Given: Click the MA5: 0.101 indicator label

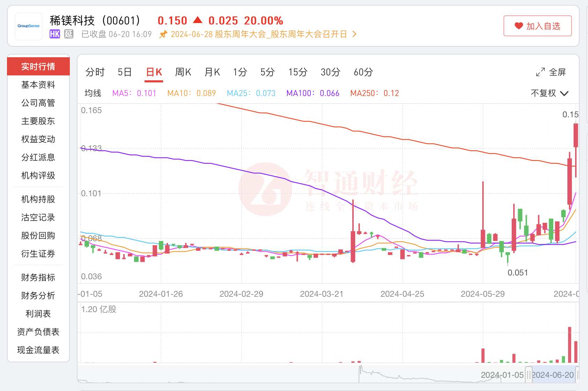Looking at the screenshot, I should [x=134, y=93].
